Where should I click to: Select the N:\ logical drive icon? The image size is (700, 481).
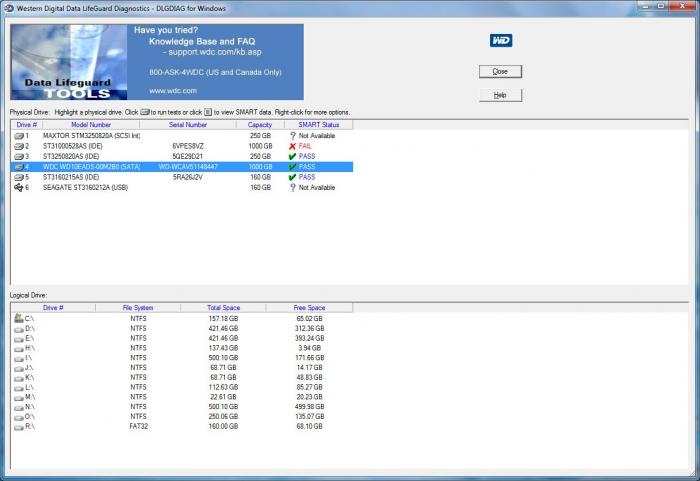click(x=19, y=408)
